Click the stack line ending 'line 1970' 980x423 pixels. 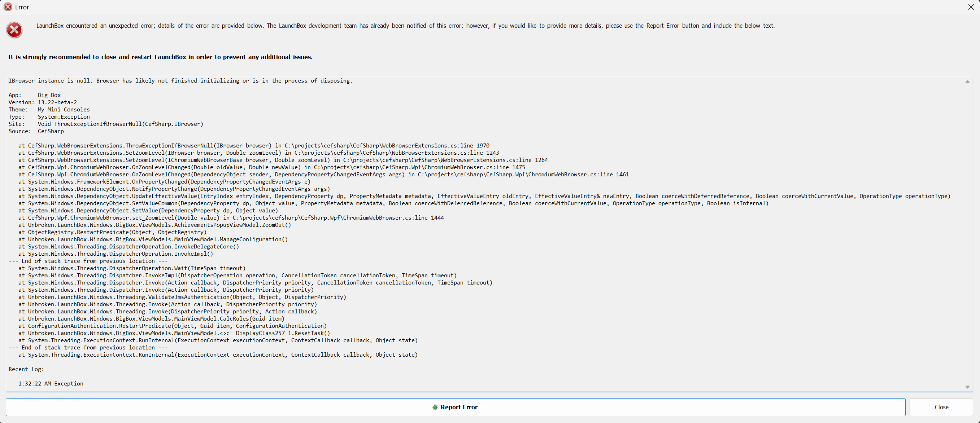(254, 146)
